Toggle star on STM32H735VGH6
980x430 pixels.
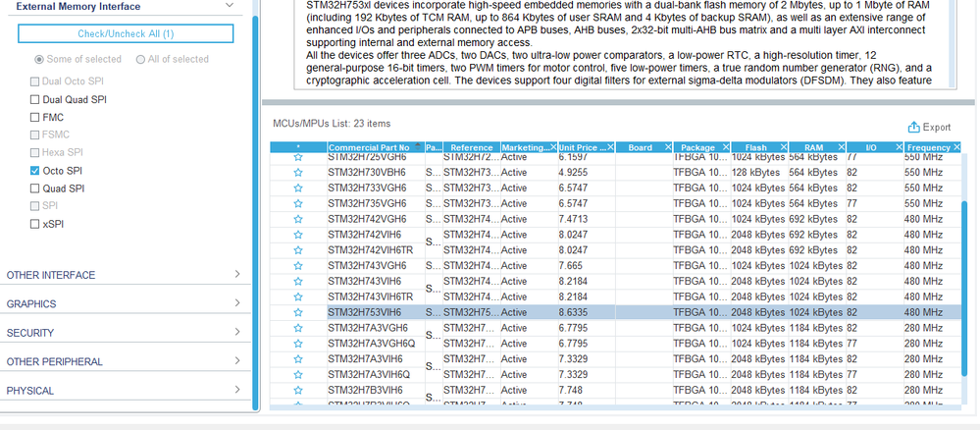[298, 203]
